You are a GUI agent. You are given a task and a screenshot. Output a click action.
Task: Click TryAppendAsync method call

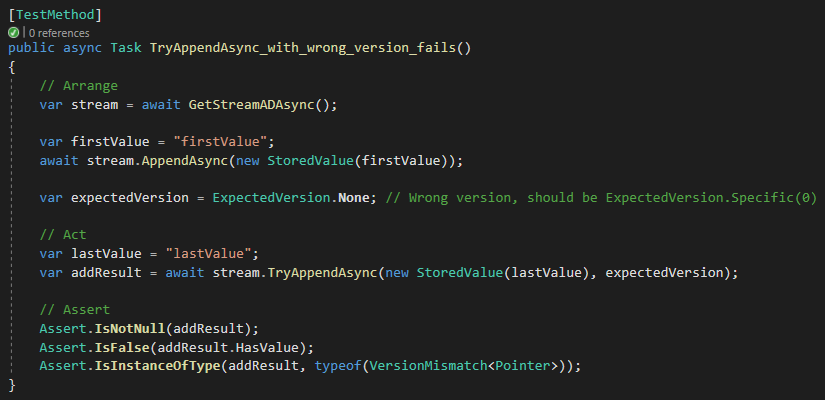click(x=323, y=273)
